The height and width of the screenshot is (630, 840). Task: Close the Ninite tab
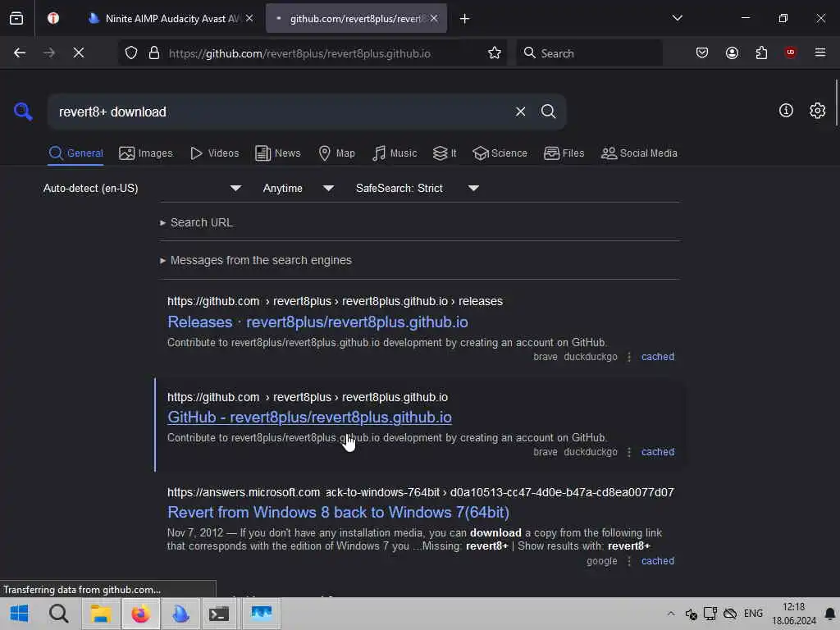pyautogui.click(x=249, y=19)
